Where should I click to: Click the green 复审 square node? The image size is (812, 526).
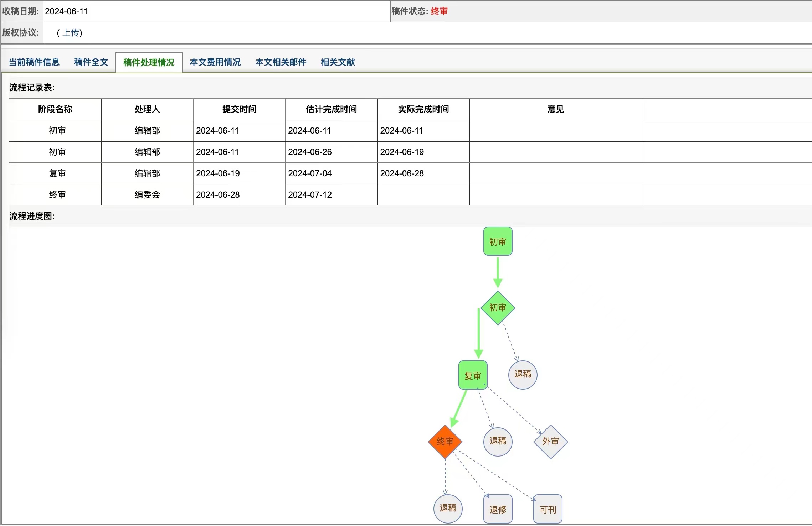click(473, 375)
